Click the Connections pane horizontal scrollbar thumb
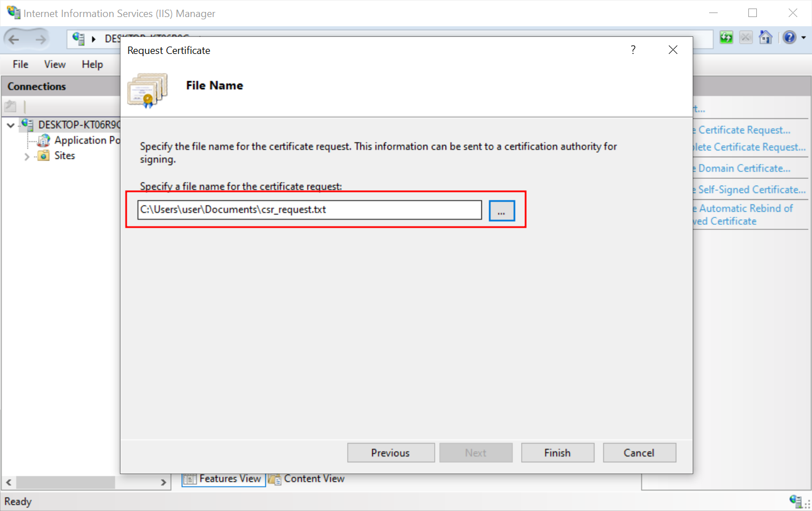Screen dimensions: 812x511 (65, 482)
